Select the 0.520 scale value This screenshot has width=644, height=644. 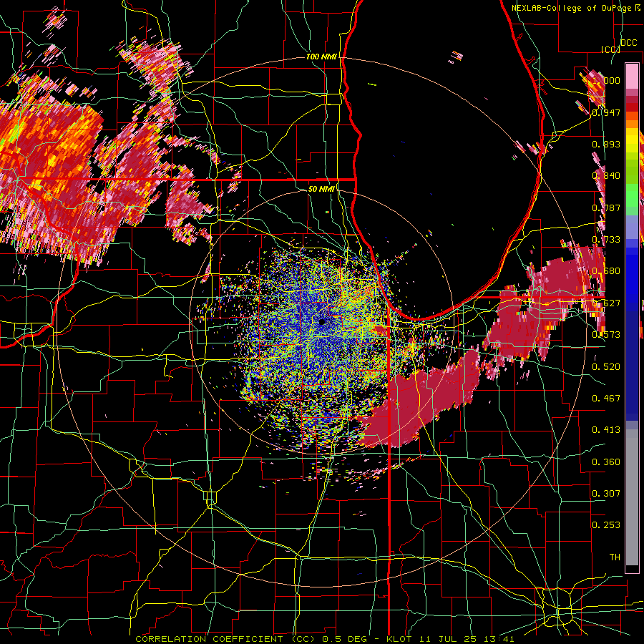coord(606,367)
